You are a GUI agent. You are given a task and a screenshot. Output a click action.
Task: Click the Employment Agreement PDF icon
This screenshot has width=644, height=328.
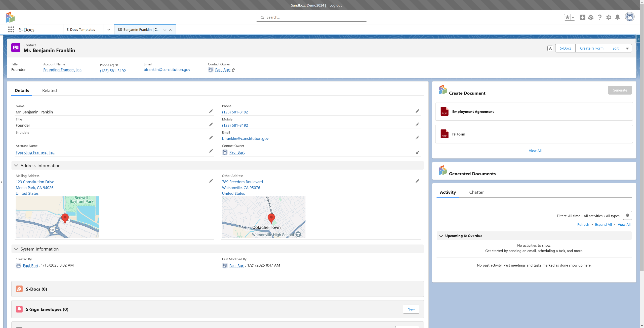444,111
